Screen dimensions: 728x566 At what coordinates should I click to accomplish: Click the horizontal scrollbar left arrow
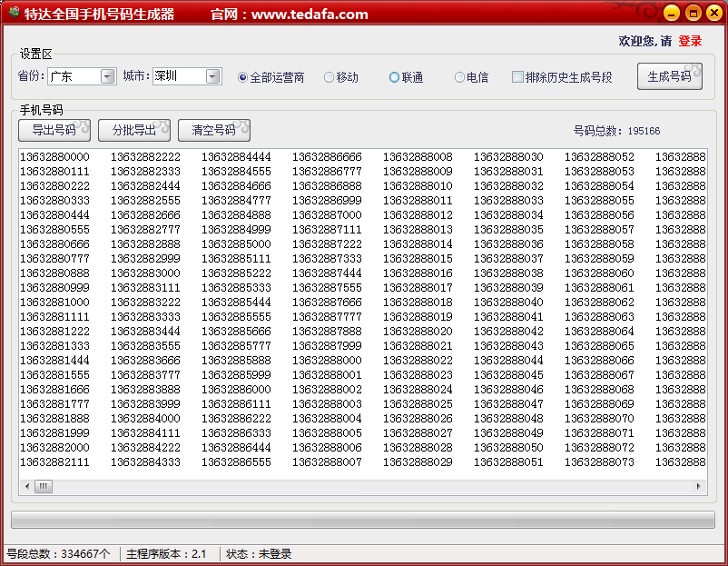[x=26, y=486]
